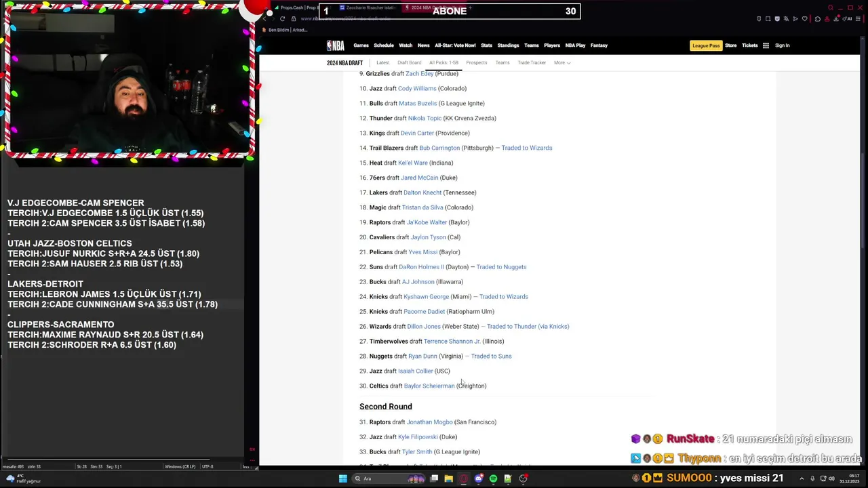Click the browser reload button
868x488 pixels.
(x=283, y=18)
